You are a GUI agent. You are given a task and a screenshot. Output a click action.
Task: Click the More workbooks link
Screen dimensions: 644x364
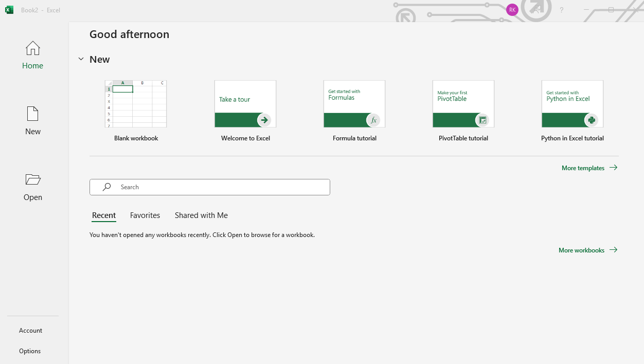[x=582, y=250]
